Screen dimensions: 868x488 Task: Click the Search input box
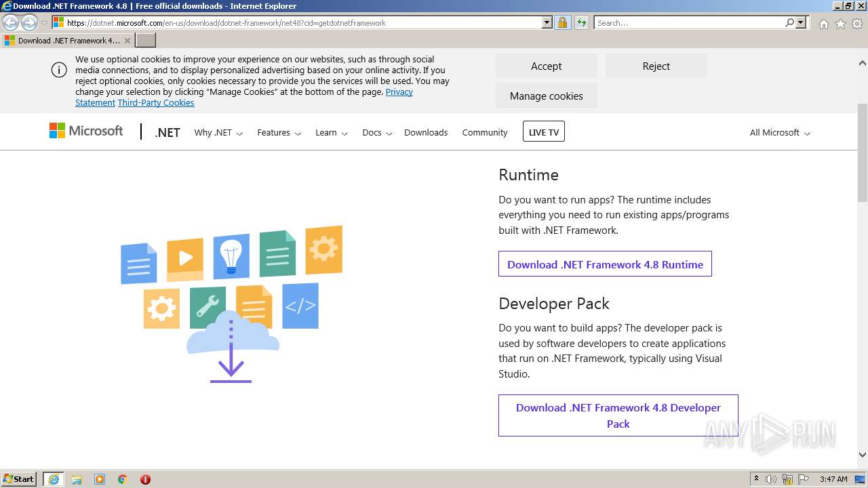[689, 23]
